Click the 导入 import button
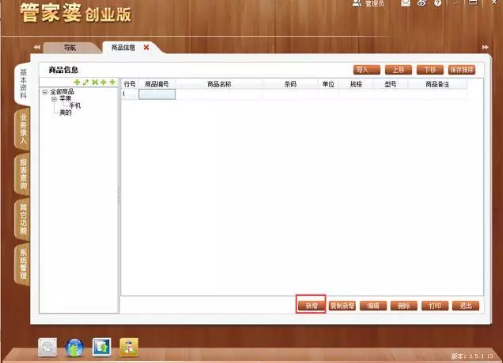 [366, 70]
